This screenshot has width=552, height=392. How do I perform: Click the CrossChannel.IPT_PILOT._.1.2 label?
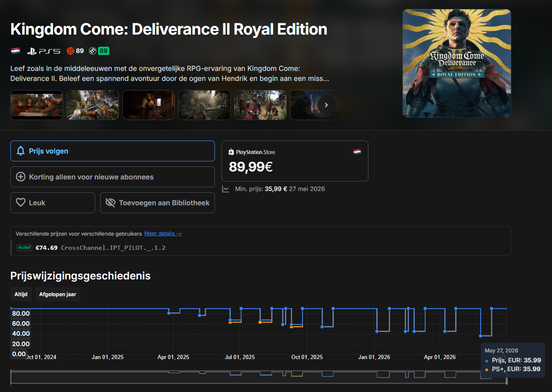coord(113,248)
